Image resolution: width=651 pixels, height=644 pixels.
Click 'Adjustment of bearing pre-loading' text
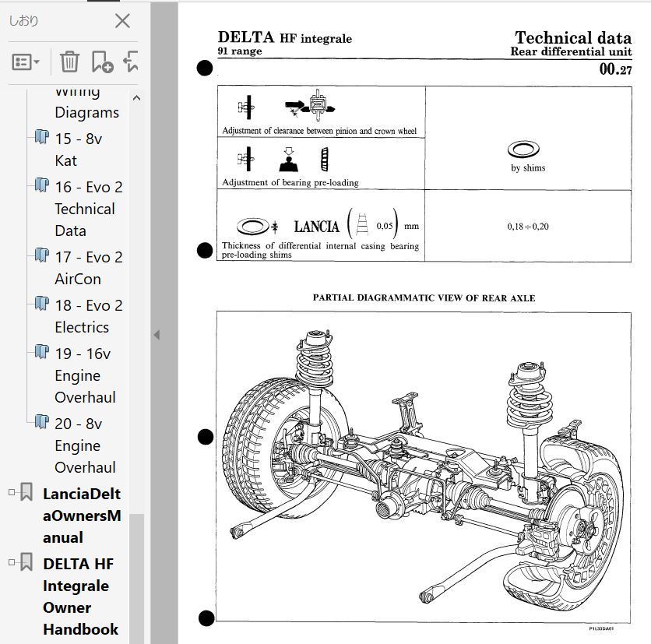click(x=290, y=182)
